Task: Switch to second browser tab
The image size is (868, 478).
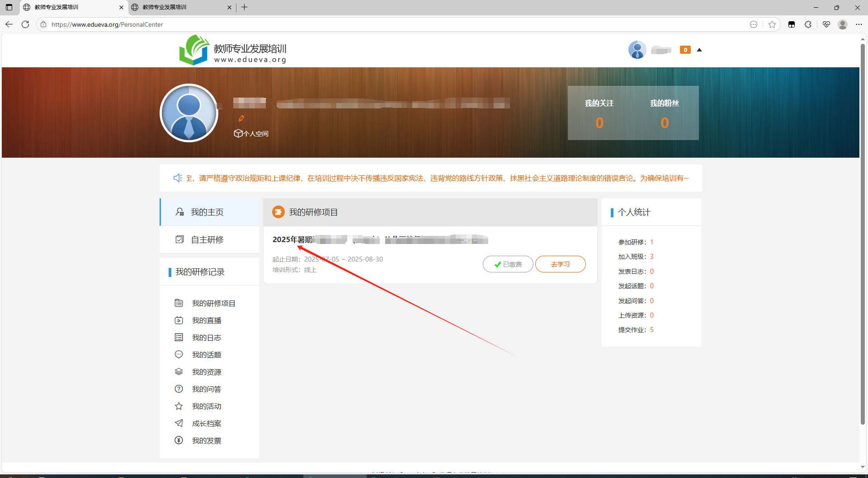Action: tap(181, 7)
